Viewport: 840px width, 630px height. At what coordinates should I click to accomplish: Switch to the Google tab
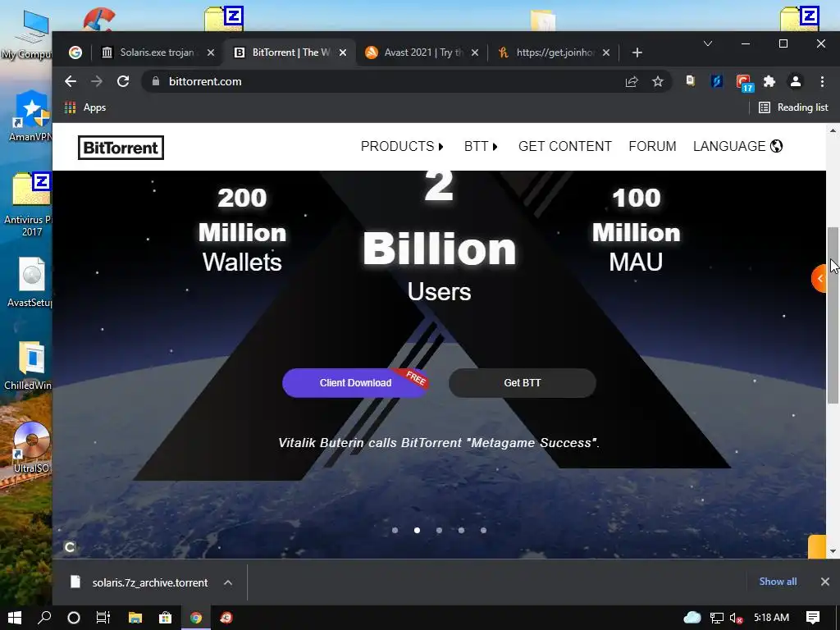[x=75, y=52]
